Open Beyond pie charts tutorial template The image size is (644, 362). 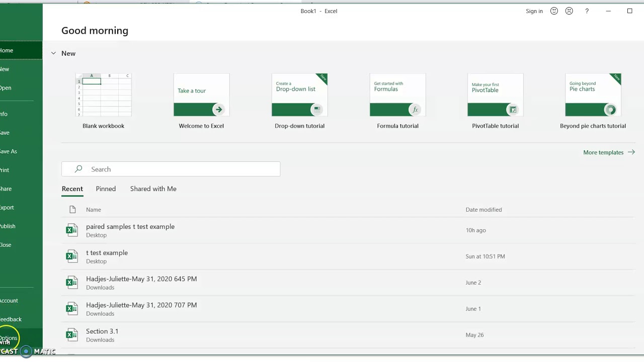pyautogui.click(x=593, y=101)
